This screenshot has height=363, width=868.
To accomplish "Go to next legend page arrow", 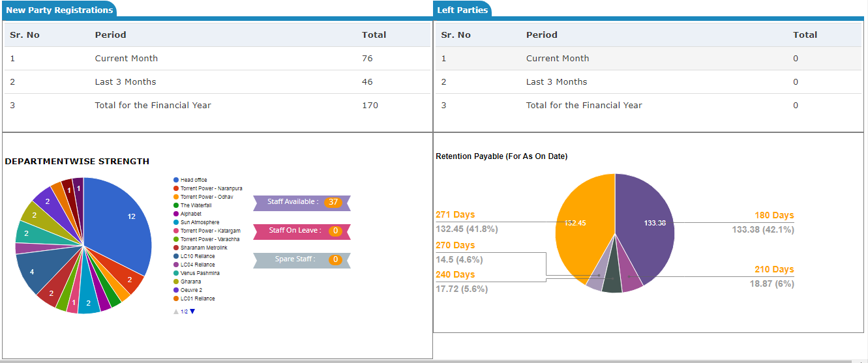I will (x=192, y=312).
